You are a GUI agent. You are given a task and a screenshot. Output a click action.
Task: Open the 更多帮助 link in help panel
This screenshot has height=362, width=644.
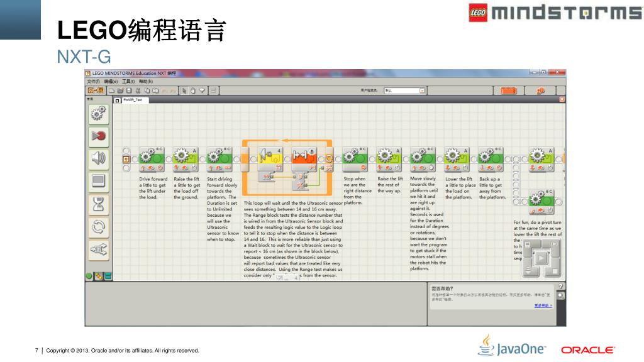[543, 306]
